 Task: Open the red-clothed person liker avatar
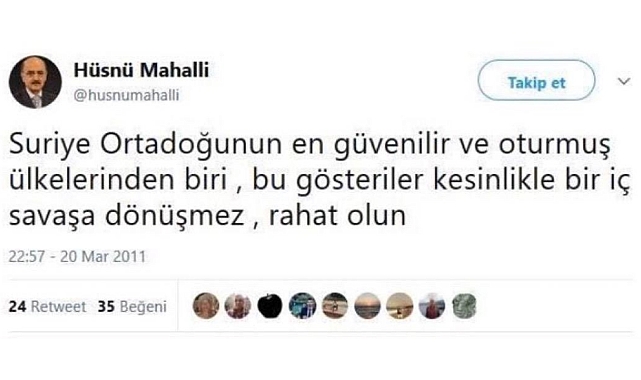point(432,306)
